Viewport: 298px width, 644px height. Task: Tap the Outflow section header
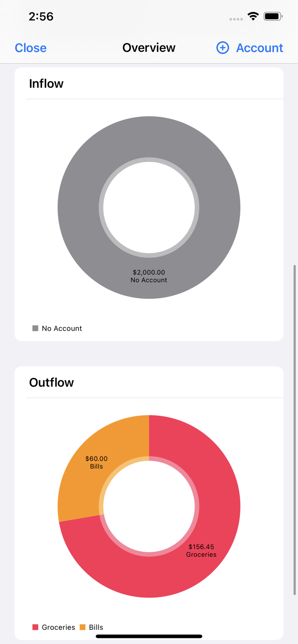pyautogui.click(x=51, y=382)
